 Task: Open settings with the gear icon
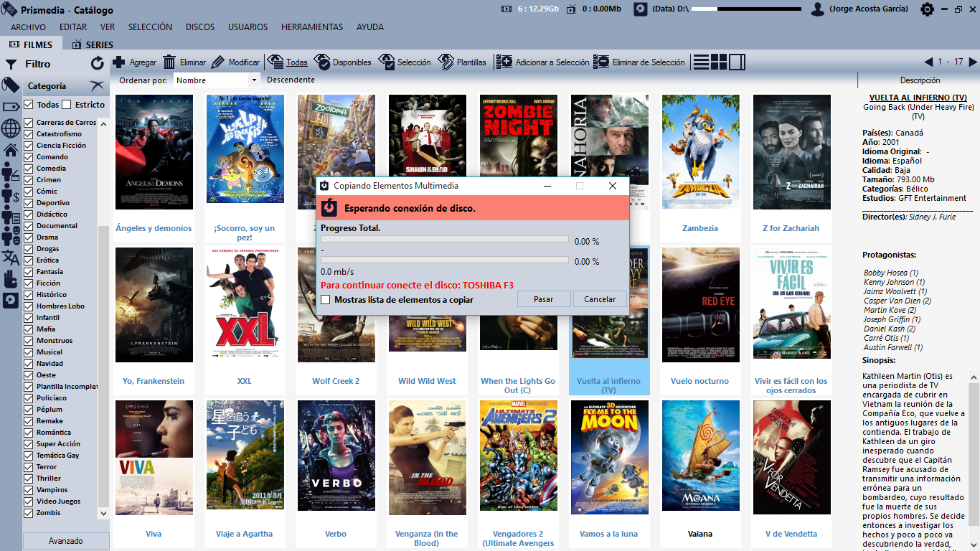[927, 9]
